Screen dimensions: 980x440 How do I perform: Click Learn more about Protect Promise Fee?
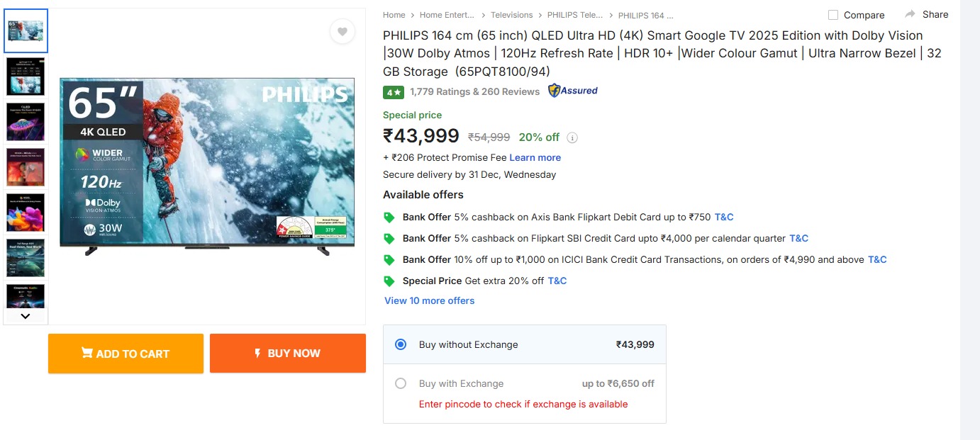click(535, 157)
